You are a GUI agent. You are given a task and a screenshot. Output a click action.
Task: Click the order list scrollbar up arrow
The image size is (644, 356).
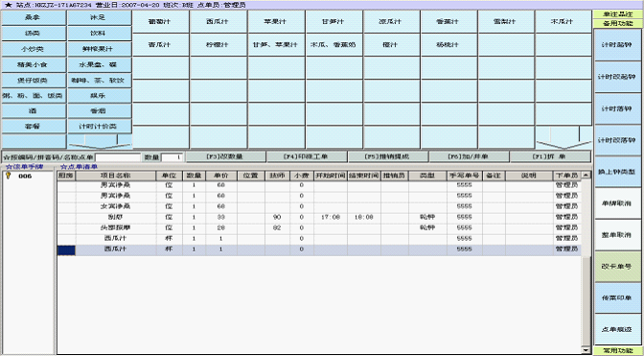click(586, 176)
